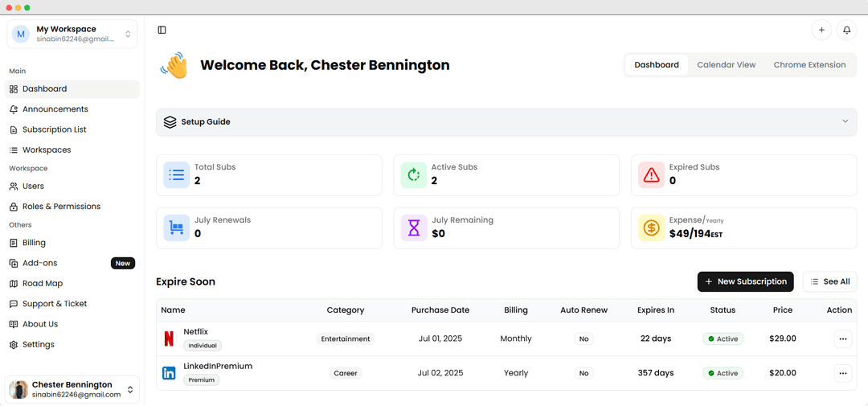The image size is (868, 406).
Task: Click the Total Subs list icon
Action: [177, 174]
